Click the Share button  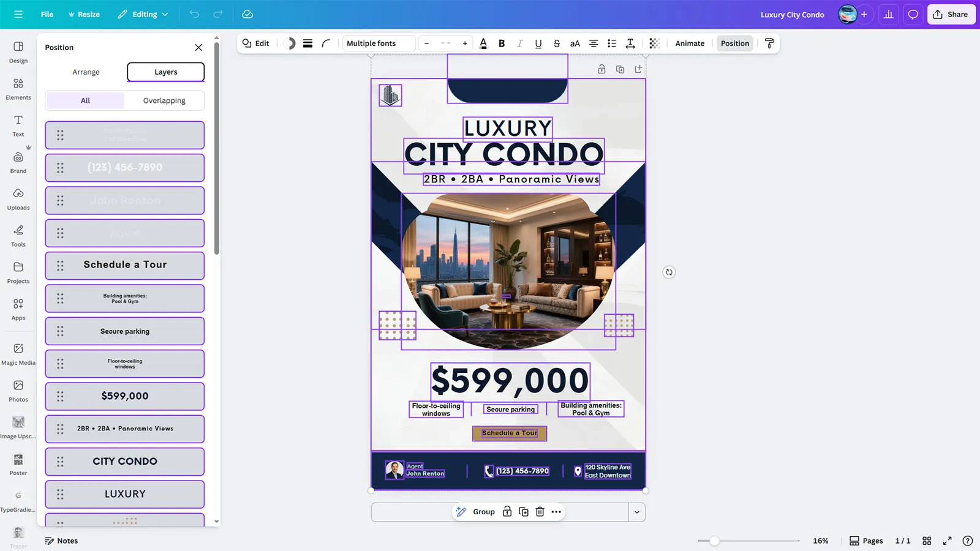(x=951, y=14)
